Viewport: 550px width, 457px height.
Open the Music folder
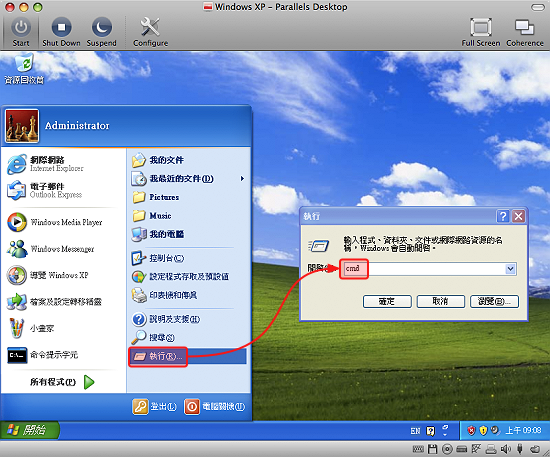152,215
